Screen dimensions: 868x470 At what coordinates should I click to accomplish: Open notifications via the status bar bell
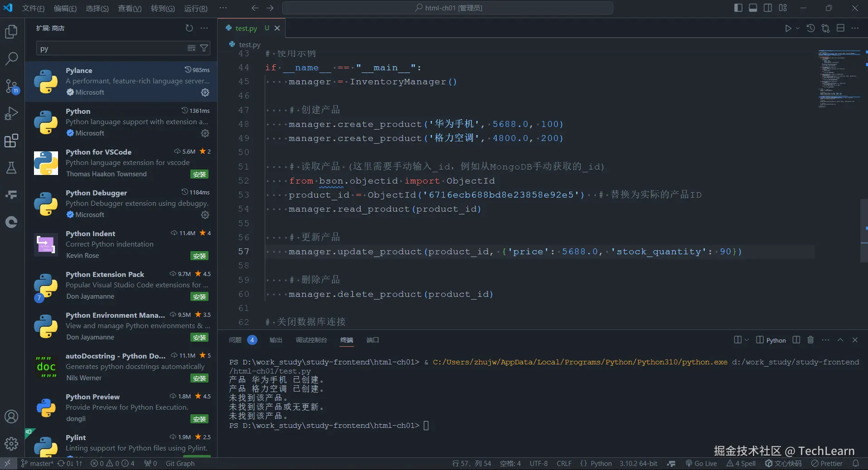click(856, 463)
